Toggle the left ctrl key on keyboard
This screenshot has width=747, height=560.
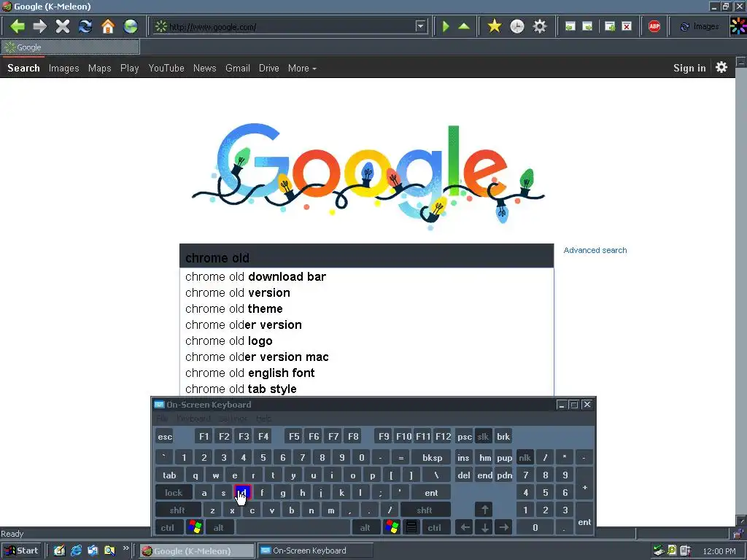[x=168, y=528]
